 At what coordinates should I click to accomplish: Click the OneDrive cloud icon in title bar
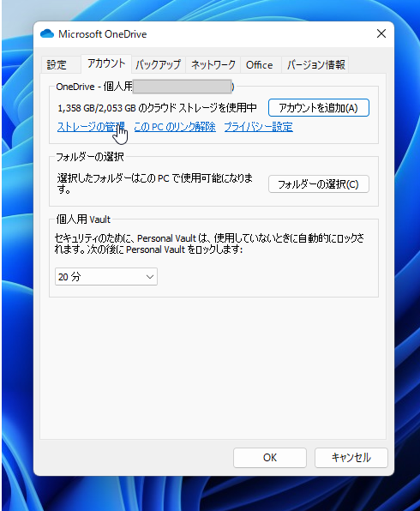pyautogui.click(x=47, y=33)
